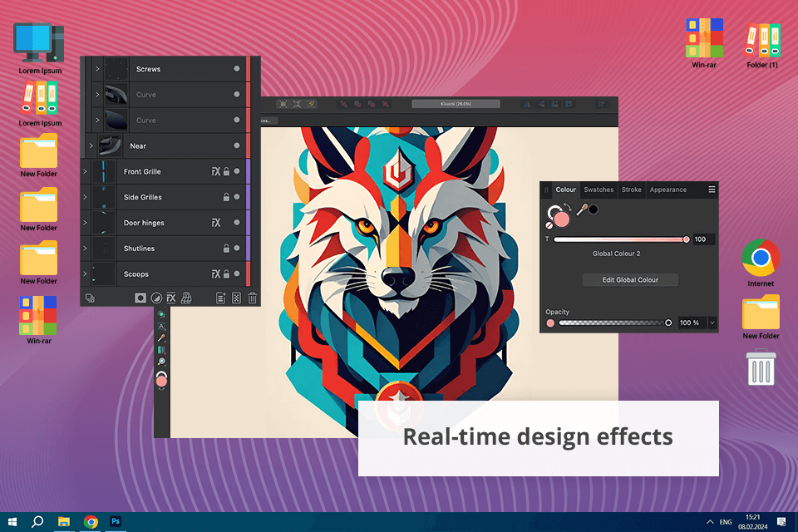Click the FX icon on Door hinges layer
Image resolution: width=798 pixels, height=532 pixels.
click(216, 223)
